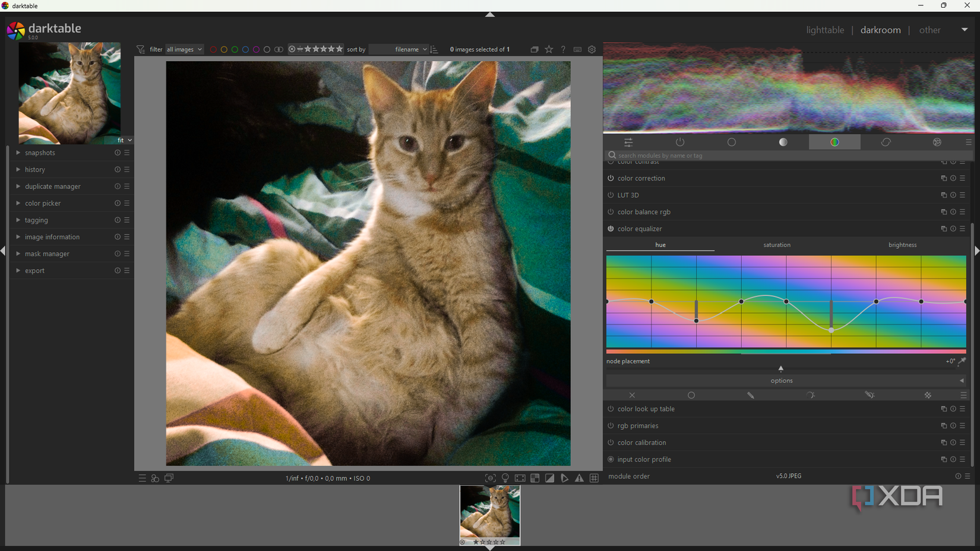The width and height of the screenshot is (980, 551).
Task: Expand the options section in color equalizer
Action: (782, 381)
